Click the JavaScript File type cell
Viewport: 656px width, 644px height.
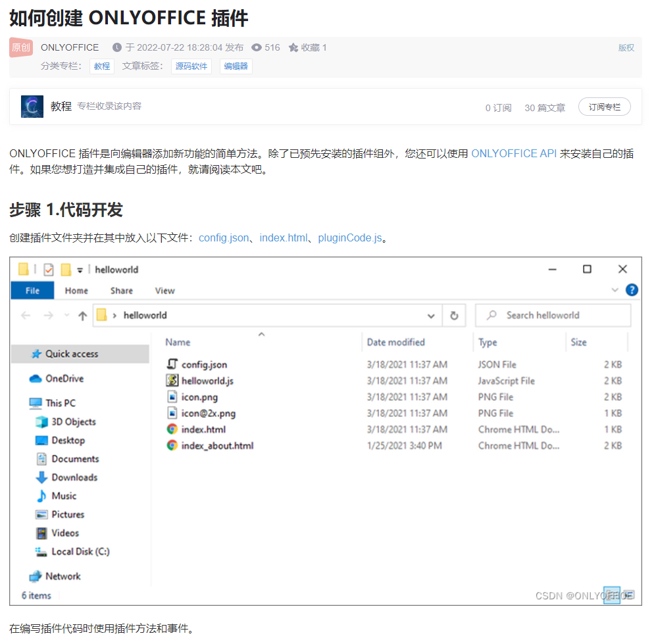(x=506, y=381)
